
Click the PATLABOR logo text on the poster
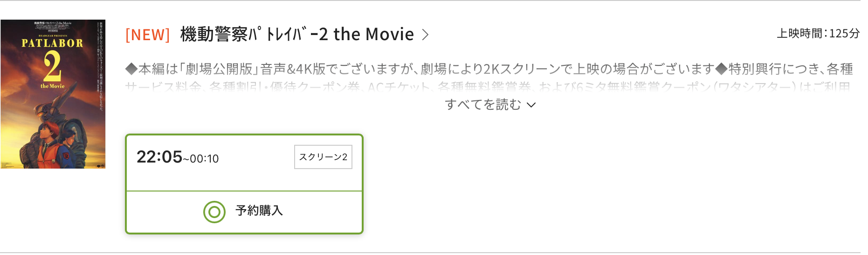[52, 43]
